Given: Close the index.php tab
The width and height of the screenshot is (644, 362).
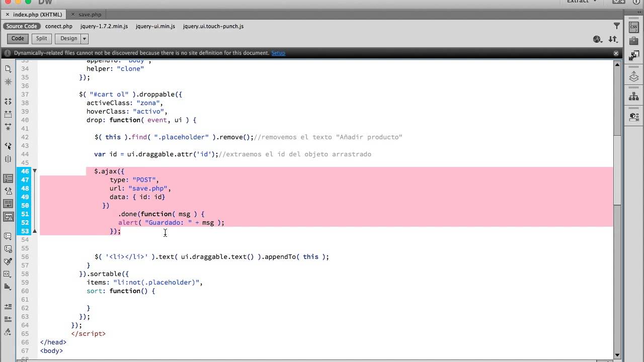Looking at the screenshot, I should (7, 15).
